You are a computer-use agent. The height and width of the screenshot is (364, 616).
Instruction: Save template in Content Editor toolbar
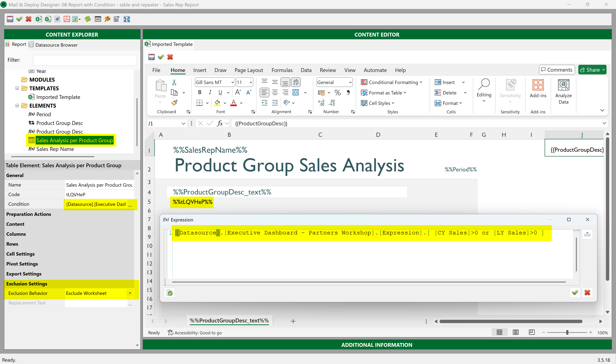tap(151, 57)
